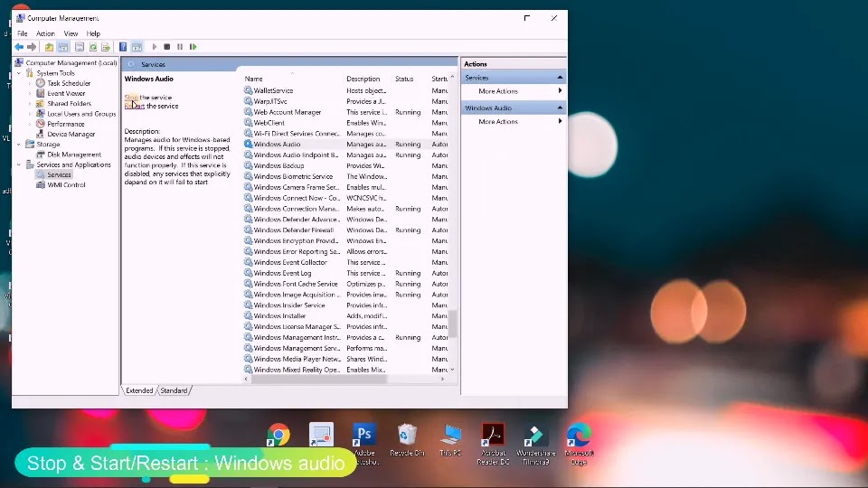Open the Help menu
Screen dimensions: 868x488
click(x=93, y=33)
